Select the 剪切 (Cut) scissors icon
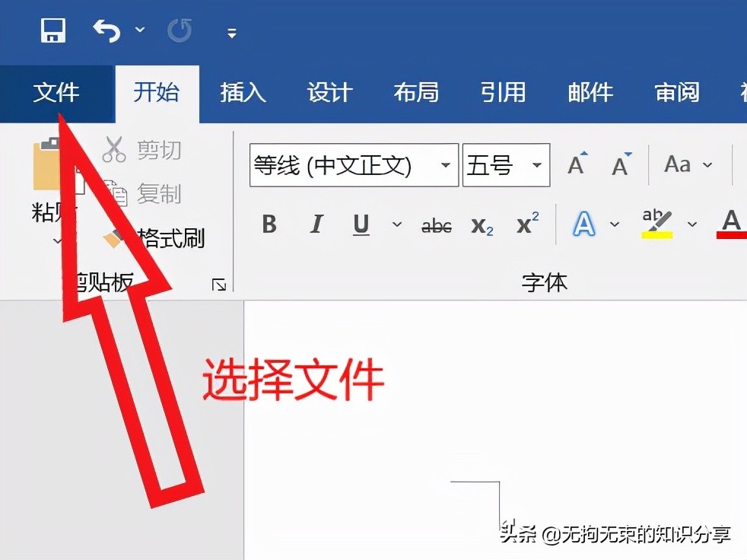The width and height of the screenshot is (747, 560). tap(113, 149)
